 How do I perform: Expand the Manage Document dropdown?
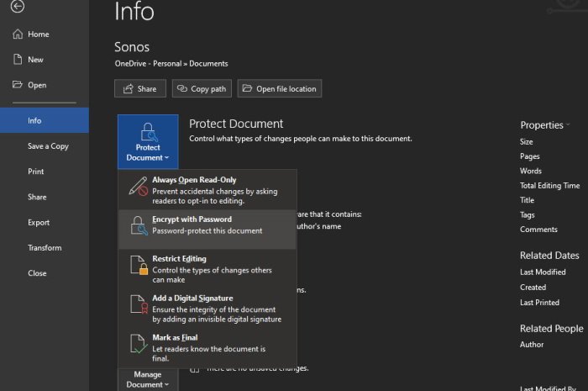coord(148,379)
